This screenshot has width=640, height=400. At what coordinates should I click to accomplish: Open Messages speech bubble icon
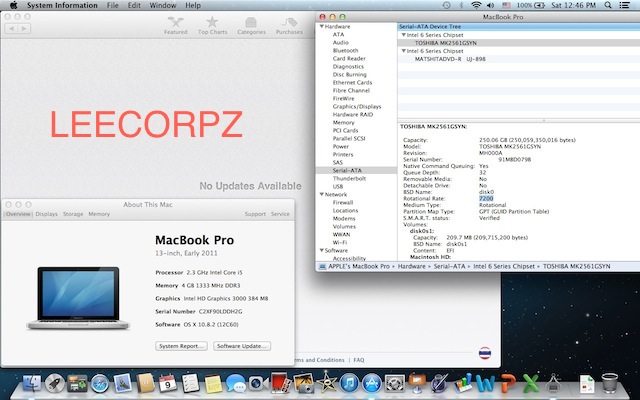point(236,384)
